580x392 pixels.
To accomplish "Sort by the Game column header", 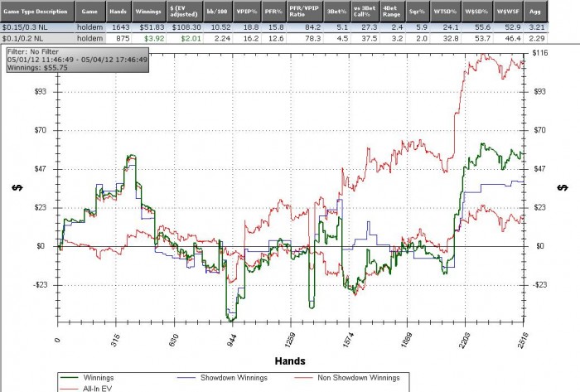I will (89, 12).
